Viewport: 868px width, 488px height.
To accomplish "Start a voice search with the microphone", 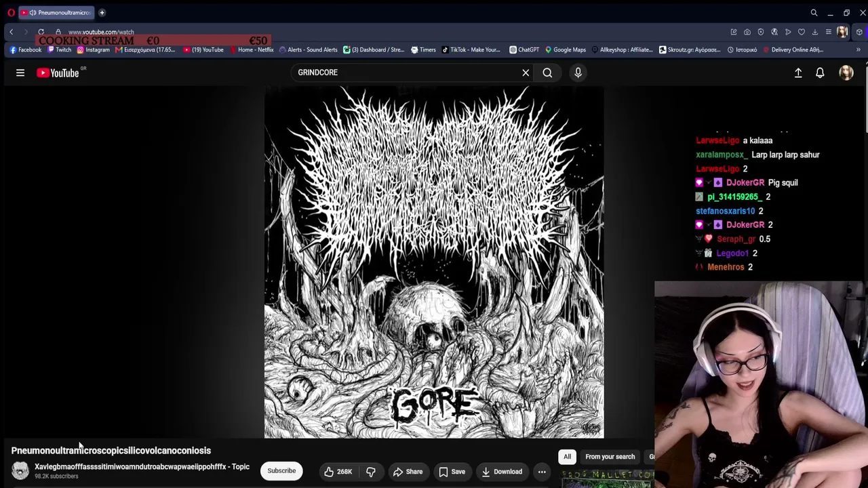I will [578, 73].
